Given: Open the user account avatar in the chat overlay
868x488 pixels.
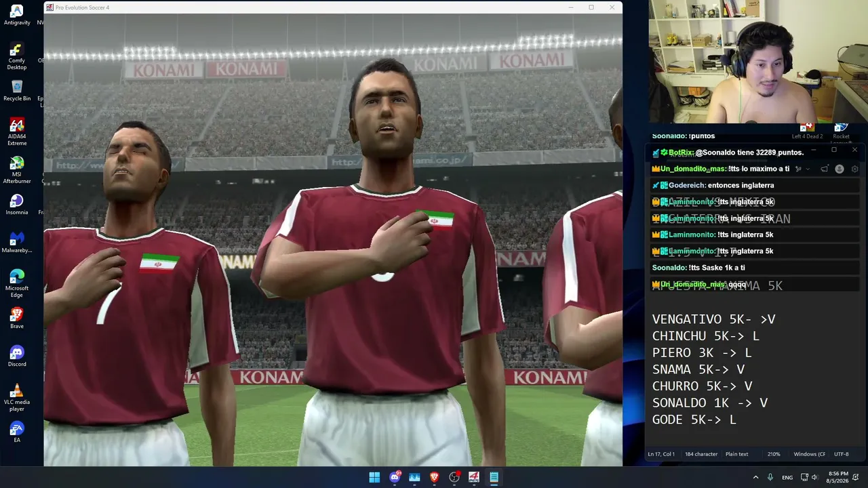Looking at the screenshot, I should 840,169.
